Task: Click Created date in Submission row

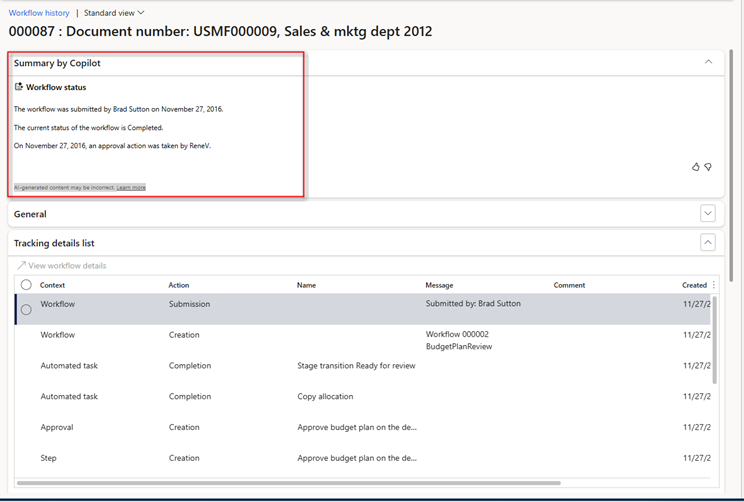Action: 697,304
